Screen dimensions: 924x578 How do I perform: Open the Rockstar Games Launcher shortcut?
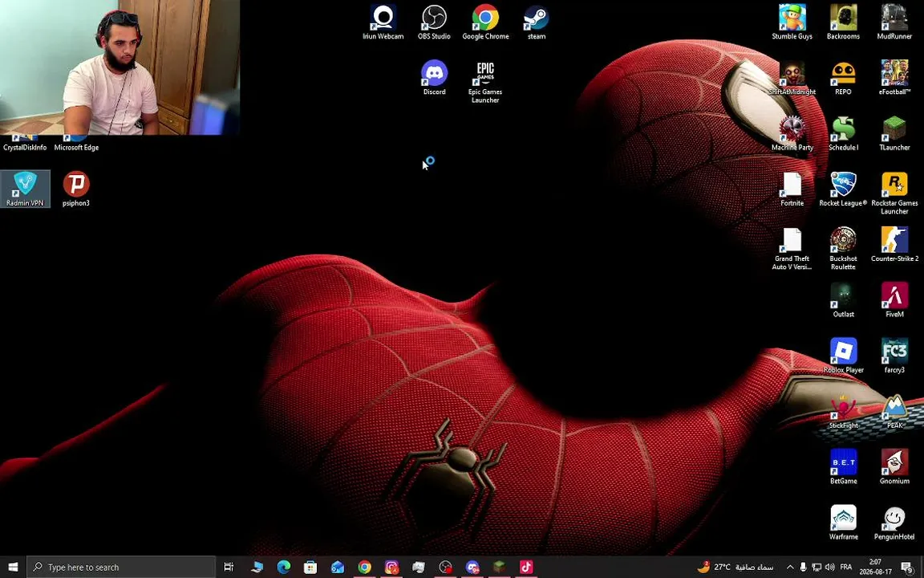click(x=894, y=193)
